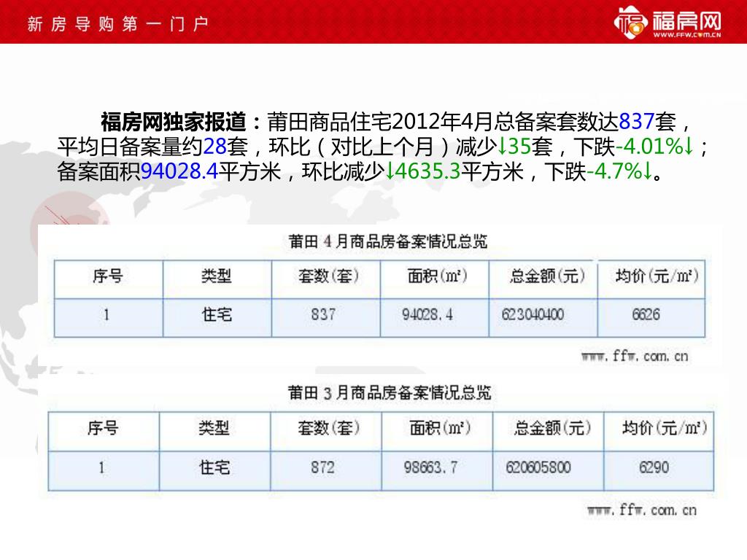Click the 623040400 total amount cell
Viewport: 747px width, 560px height.
(x=533, y=315)
